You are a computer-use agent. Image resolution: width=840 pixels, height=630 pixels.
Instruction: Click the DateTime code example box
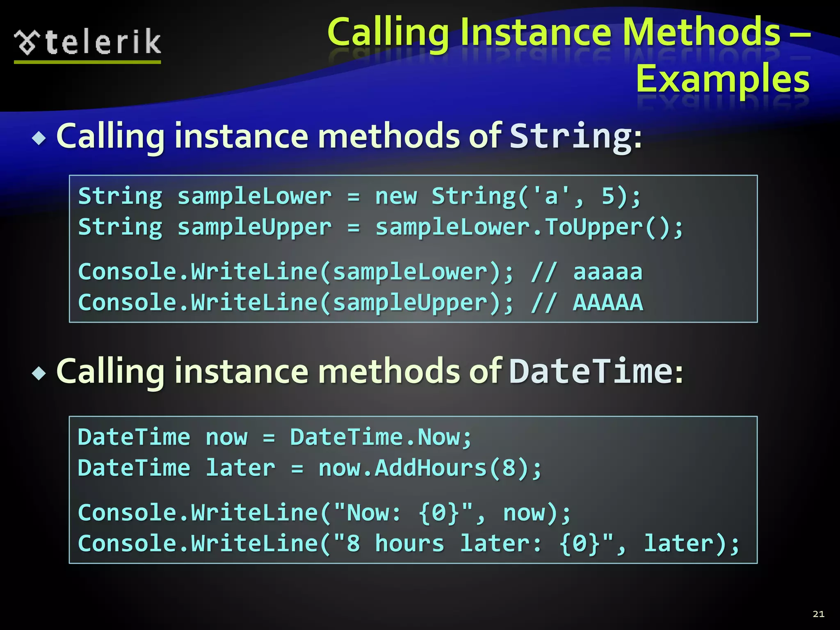(413, 490)
